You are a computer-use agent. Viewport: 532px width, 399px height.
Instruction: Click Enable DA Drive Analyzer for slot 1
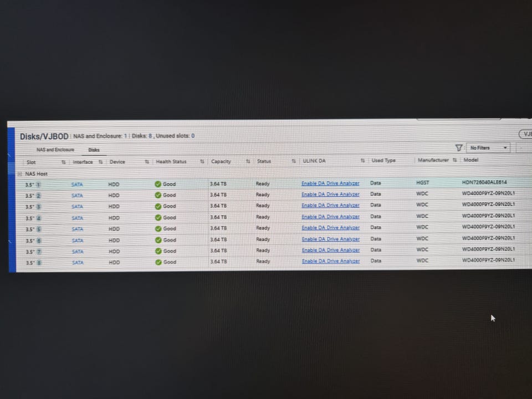point(330,183)
